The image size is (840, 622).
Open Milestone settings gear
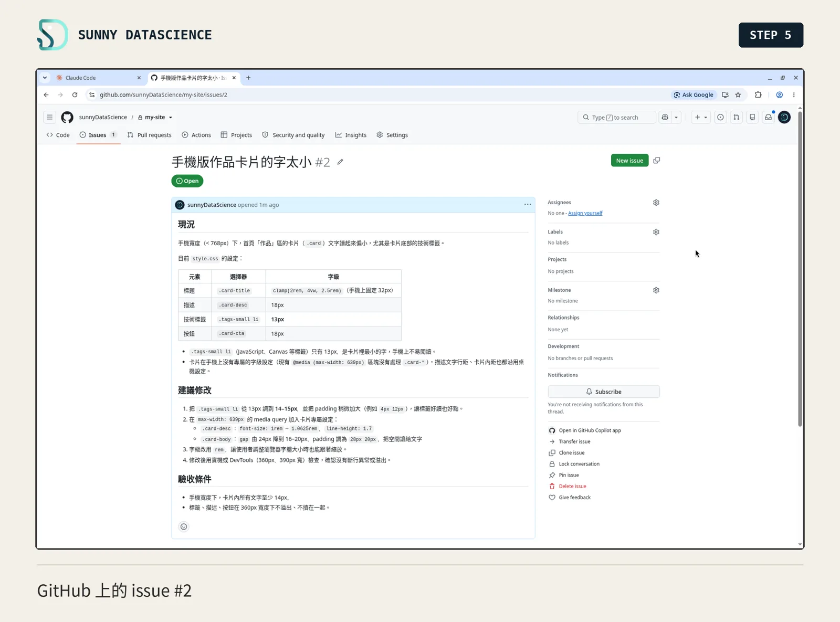(x=656, y=290)
